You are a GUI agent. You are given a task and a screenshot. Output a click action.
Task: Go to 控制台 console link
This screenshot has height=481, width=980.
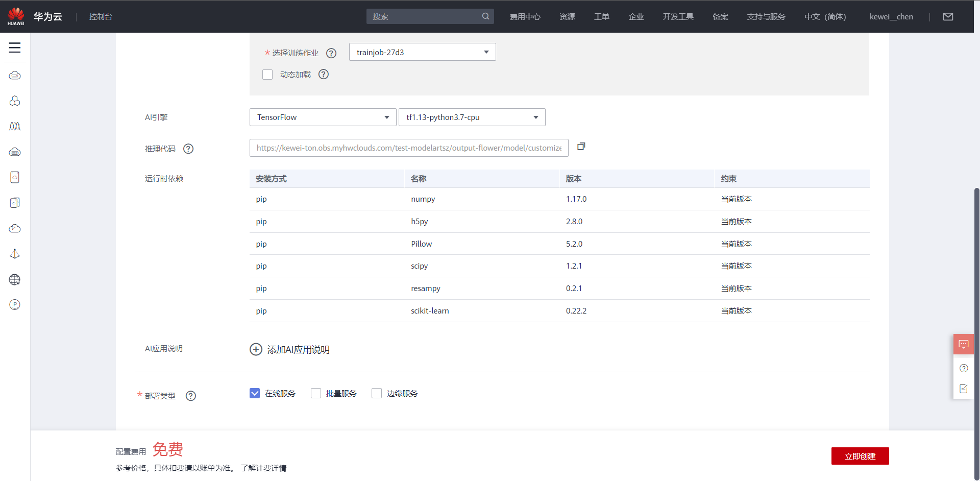click(x=101, y=16)
